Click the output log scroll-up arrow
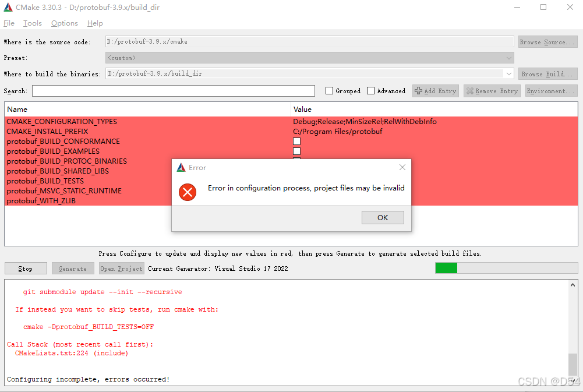583x392 pixels. (x=573, y=285)
